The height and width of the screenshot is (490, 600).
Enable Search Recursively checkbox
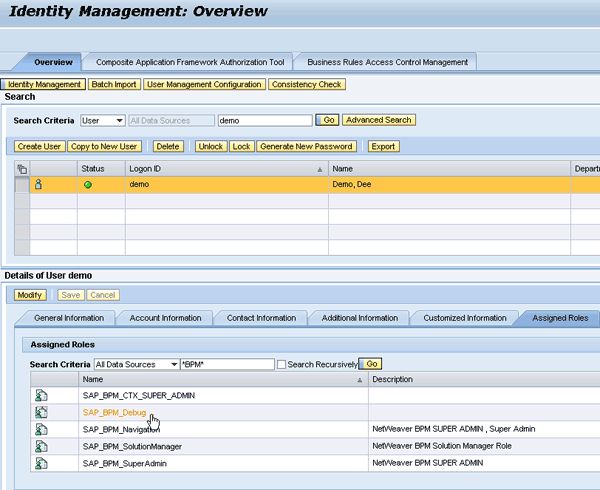(x=282, y=364)
